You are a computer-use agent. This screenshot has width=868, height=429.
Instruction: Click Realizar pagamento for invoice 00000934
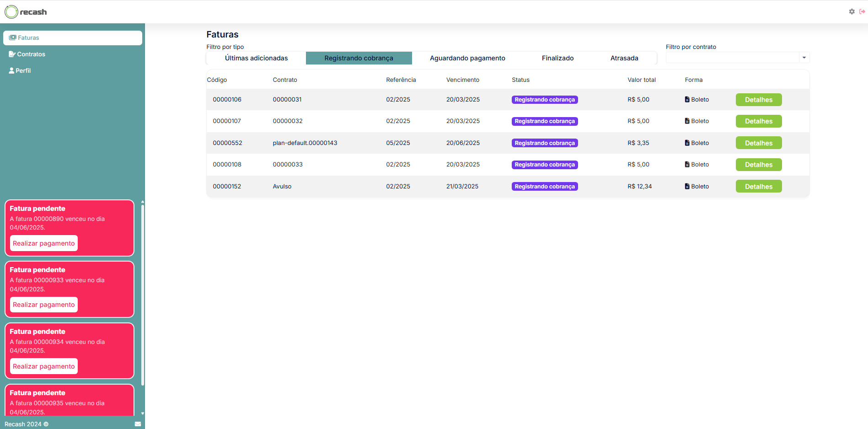pos(44,366)
